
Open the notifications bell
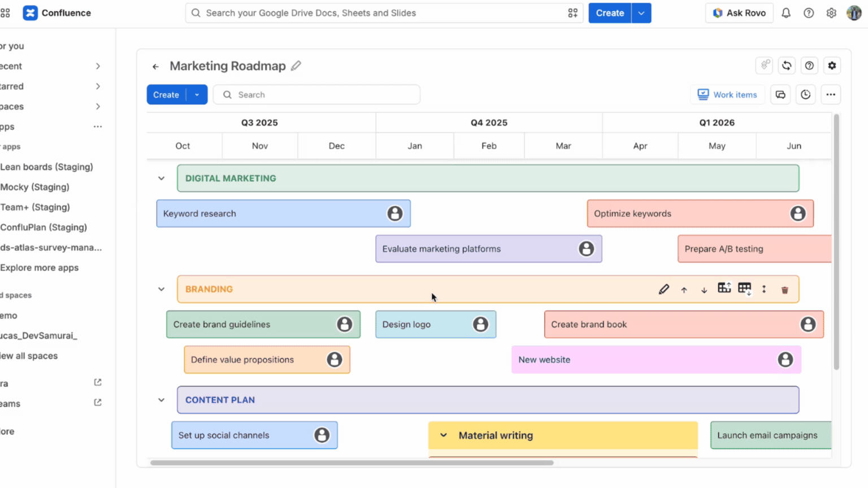pyautogui.click(x=785, y=13)
